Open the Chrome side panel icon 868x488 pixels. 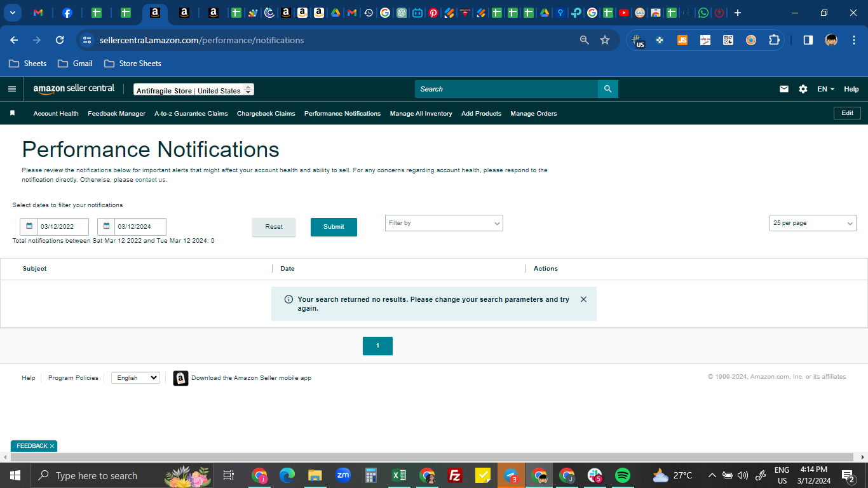808,40
